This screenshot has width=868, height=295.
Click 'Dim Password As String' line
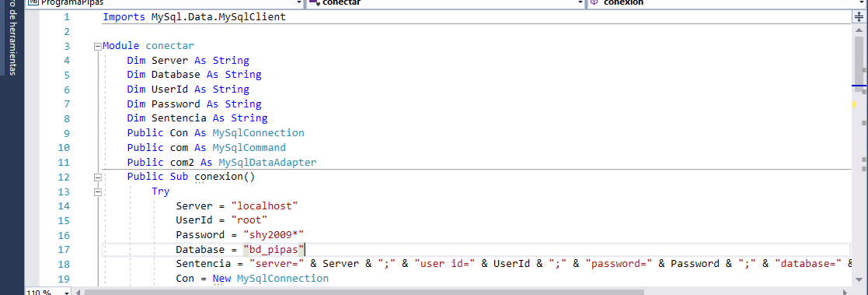point(194,104)
